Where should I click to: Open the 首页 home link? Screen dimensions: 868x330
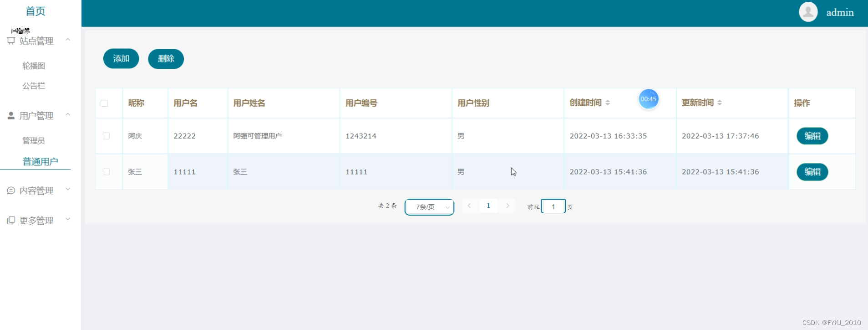click(x=36, y=11)
